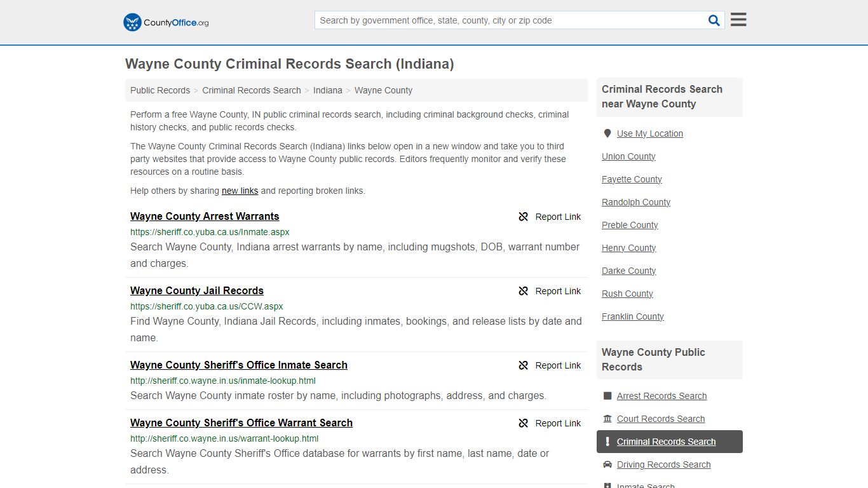Click the magnifying glass search icon
The image size is (868, 488).
(x=714, y=20)
